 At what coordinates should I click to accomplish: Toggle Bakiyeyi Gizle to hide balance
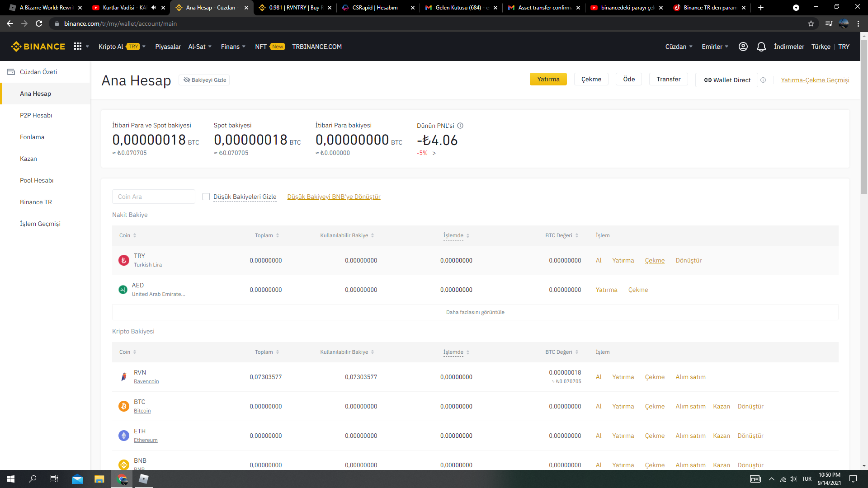[x=204, y=80]
